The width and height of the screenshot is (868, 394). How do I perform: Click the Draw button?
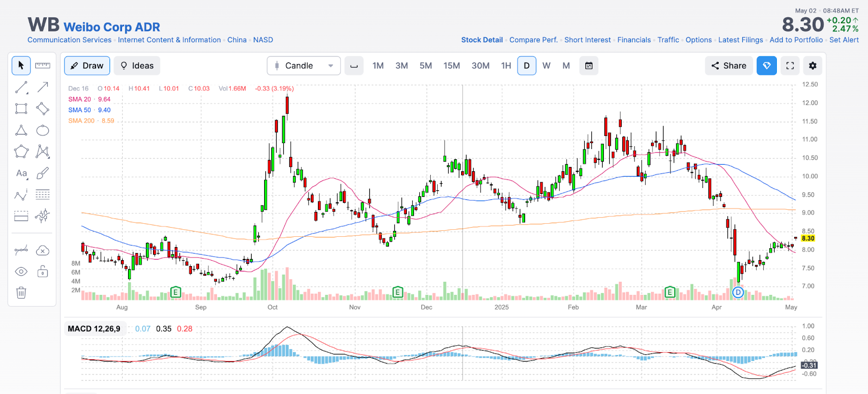pos(87,66)
